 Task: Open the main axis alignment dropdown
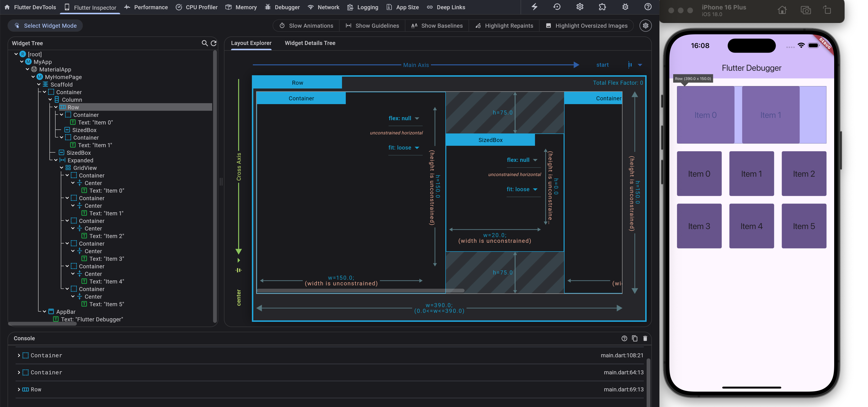[x=640, y=65]
